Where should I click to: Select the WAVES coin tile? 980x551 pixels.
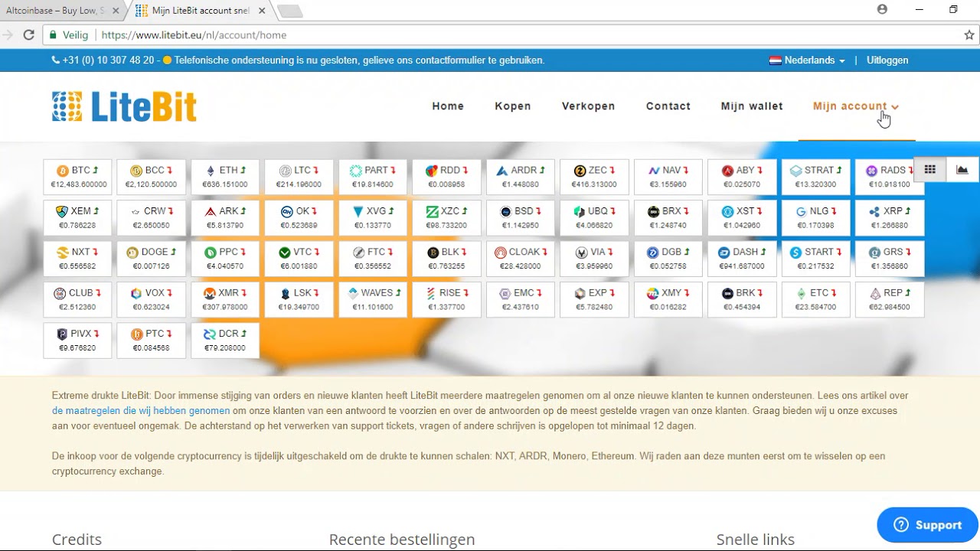click(x=373, y=299)
